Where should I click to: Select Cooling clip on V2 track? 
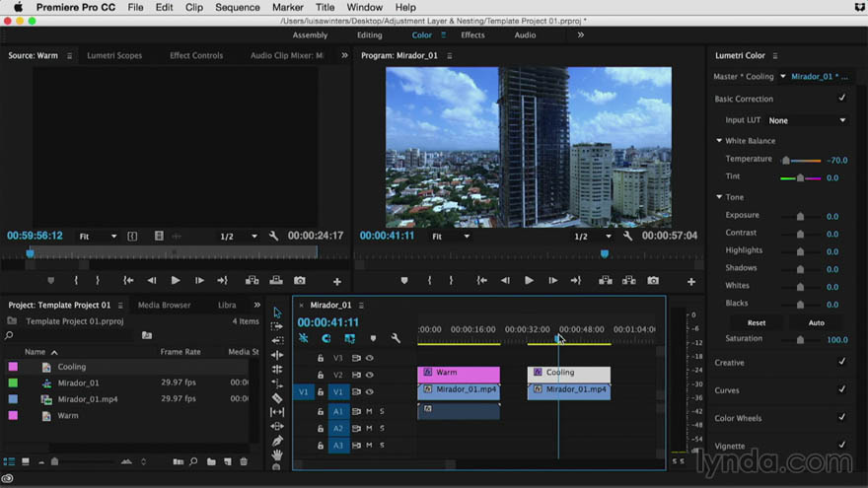click(x=569, y=374)
